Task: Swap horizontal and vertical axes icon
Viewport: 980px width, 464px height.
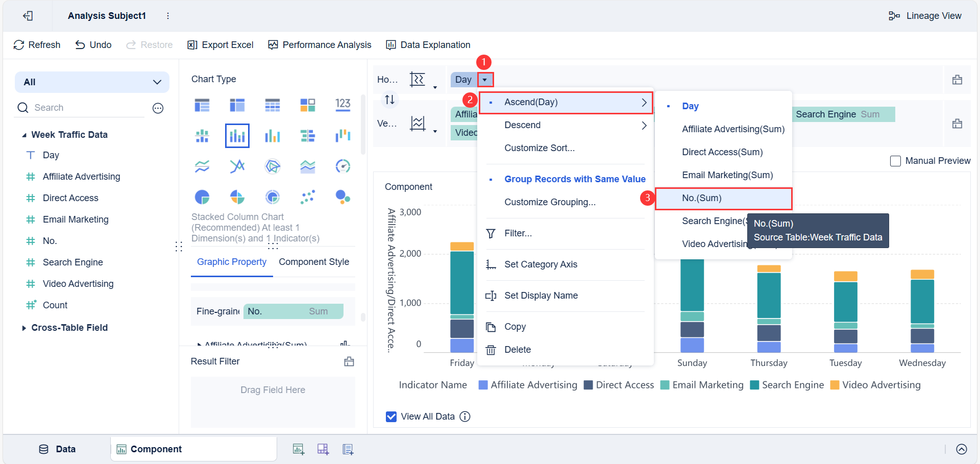Action: click(x=390, y=100)
